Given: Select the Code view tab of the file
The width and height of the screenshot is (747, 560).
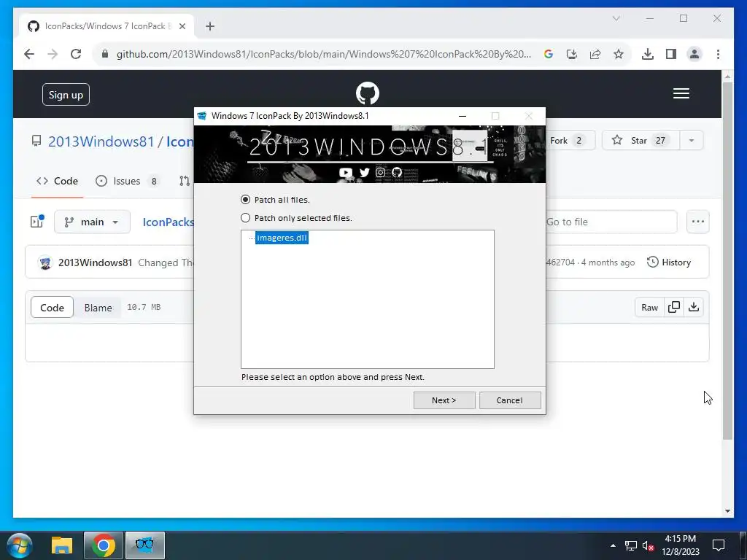Looking at the screenshot, I should (x=52, y=308).
